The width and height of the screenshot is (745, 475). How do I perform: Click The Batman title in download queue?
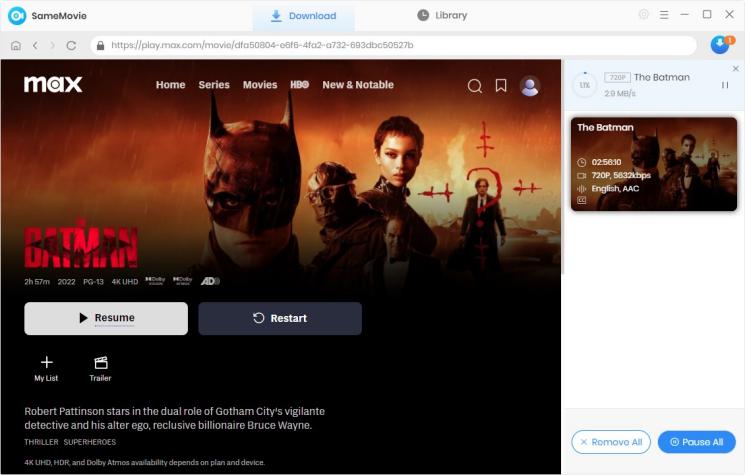(661, 77)
